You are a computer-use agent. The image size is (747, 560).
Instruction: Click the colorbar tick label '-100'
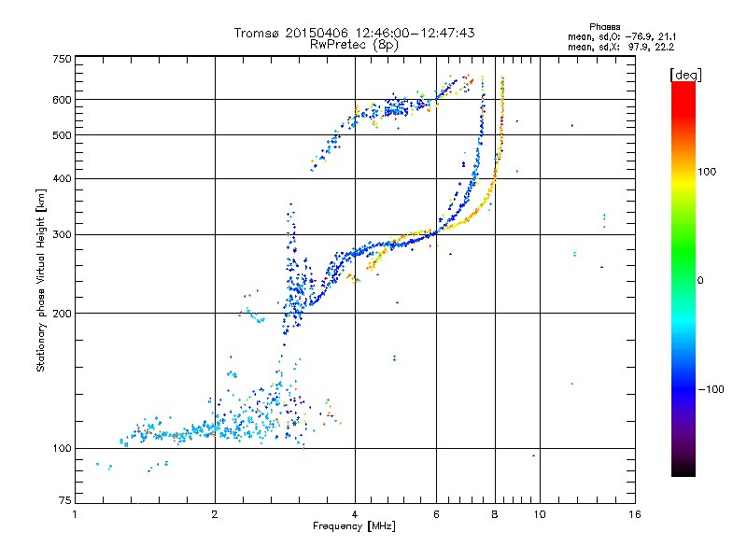711,389
